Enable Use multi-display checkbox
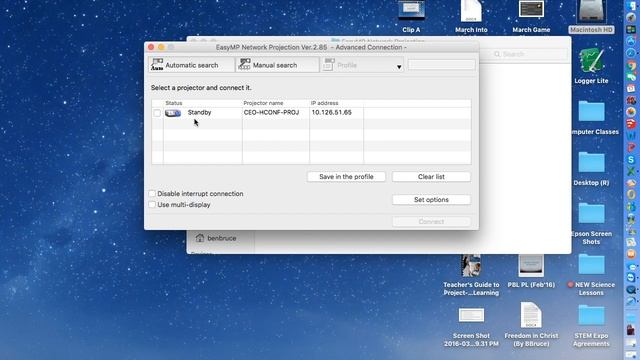This screenshot has width=640, height=360. 152,204
